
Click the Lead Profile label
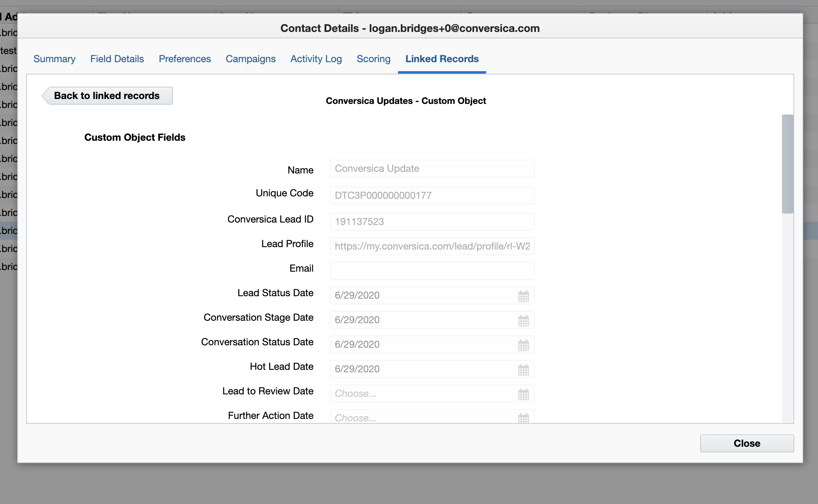point(287,244)
